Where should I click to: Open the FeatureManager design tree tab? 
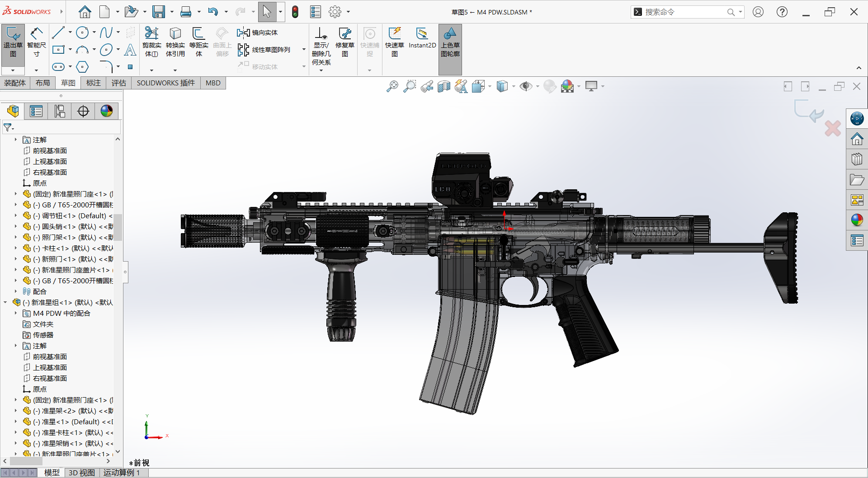pos(13,111)
